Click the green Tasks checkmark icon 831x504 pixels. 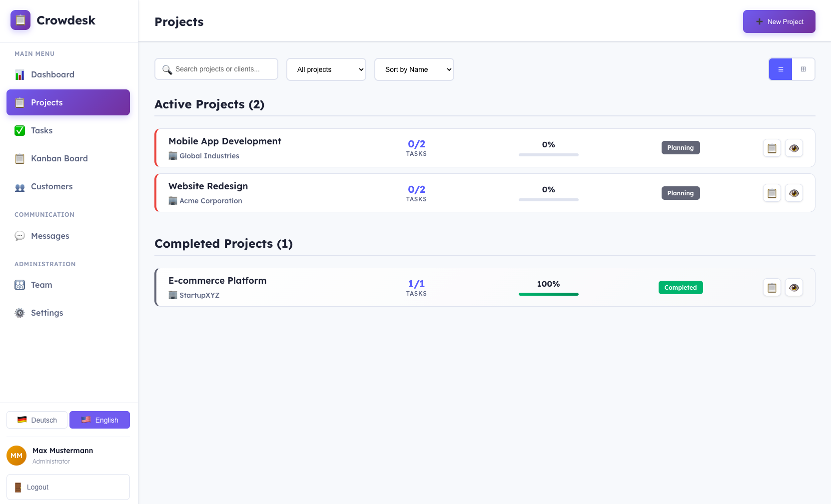pos(20,131)
